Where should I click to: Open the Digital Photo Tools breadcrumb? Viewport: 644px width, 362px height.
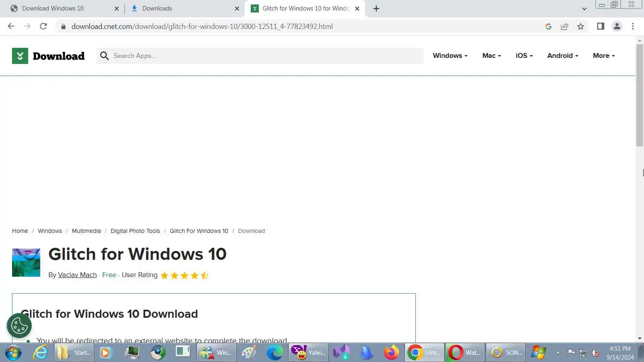(135, 231)
